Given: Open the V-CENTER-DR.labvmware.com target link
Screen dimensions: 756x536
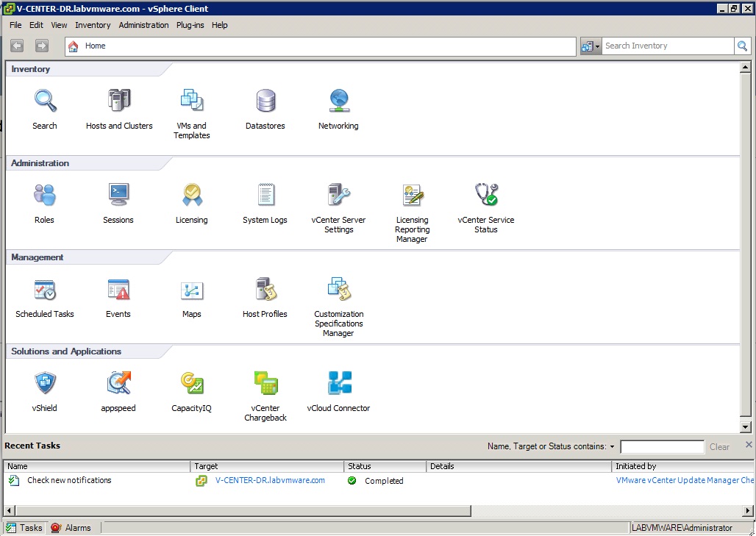Looking at the screenshot, I should [270, 480].
